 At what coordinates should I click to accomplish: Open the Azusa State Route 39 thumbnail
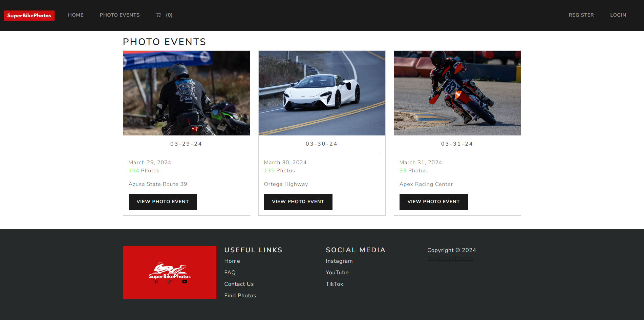click(186, 93)
